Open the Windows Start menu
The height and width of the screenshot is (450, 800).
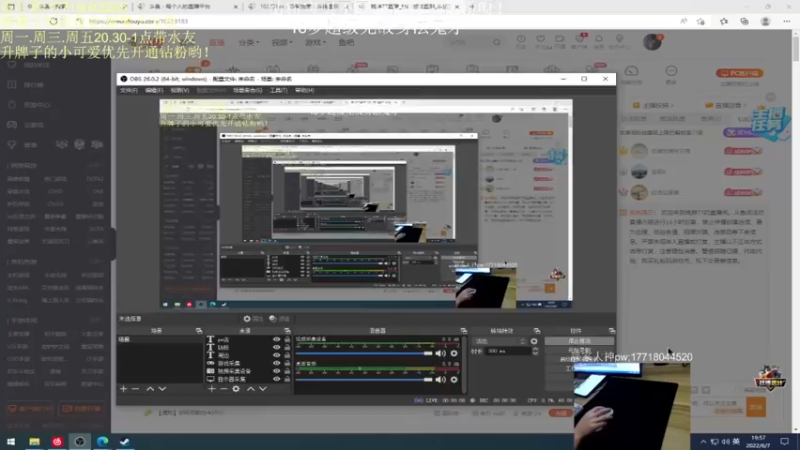(11, 441)
